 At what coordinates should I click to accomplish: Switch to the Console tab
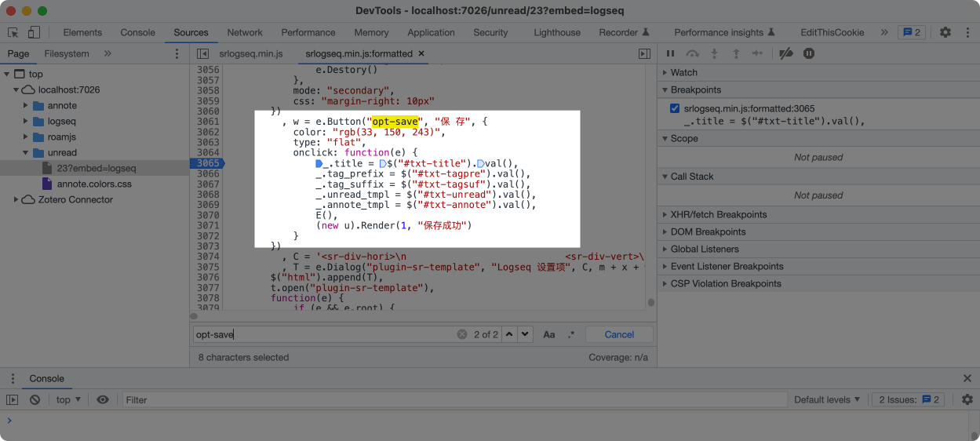click(137, 32)
